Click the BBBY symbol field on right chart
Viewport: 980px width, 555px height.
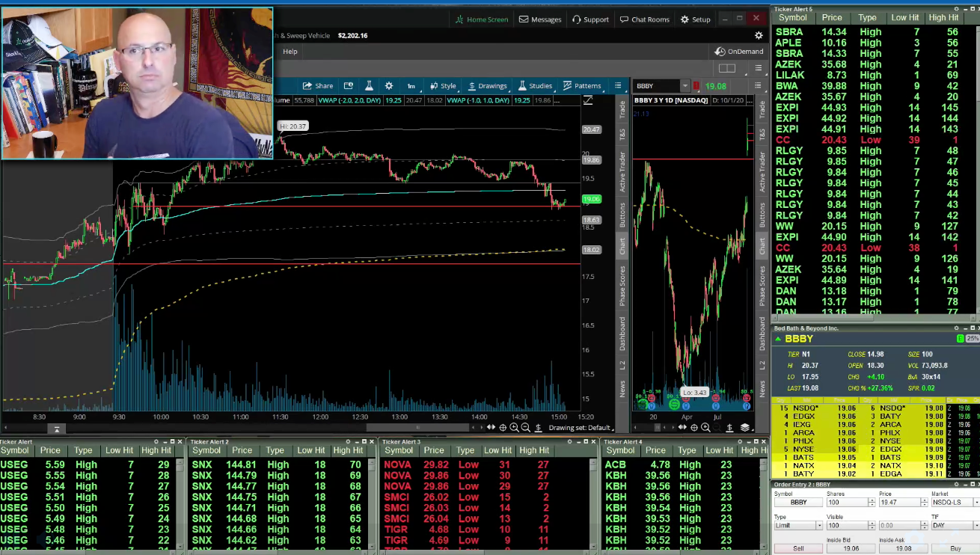click(x=656, y=86)
